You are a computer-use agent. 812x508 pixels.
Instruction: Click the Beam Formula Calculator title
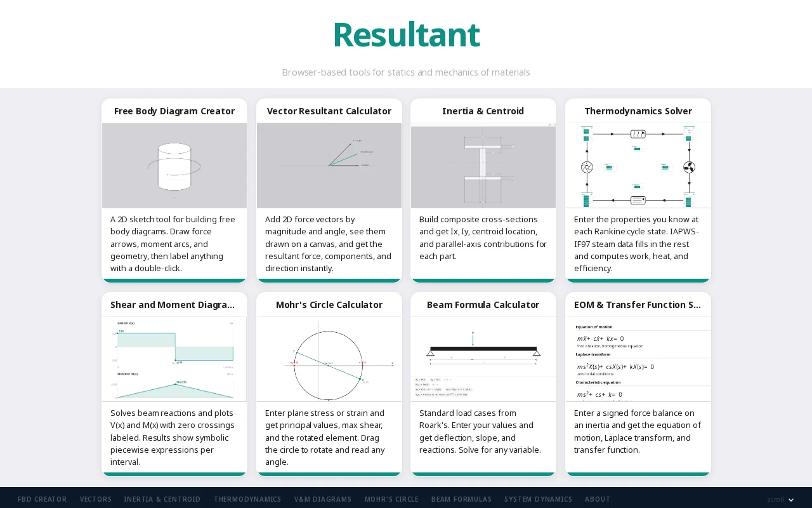483,305
